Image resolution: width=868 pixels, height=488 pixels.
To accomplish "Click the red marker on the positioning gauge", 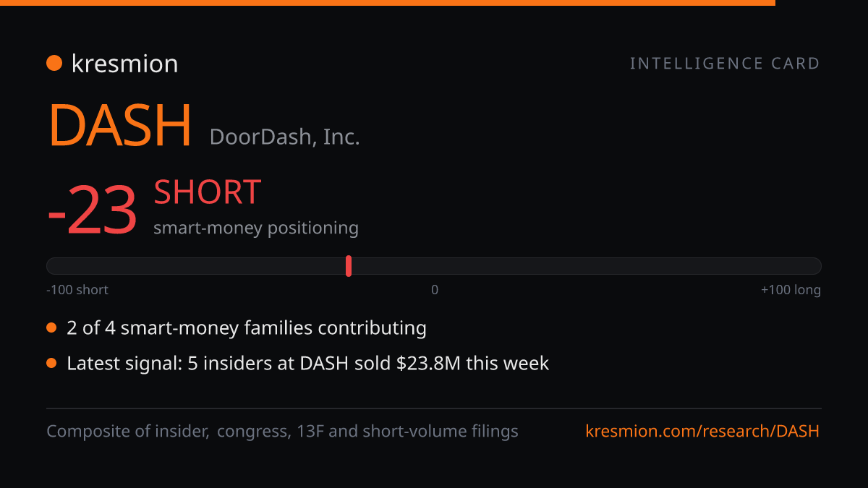I will tap(349, 266).
